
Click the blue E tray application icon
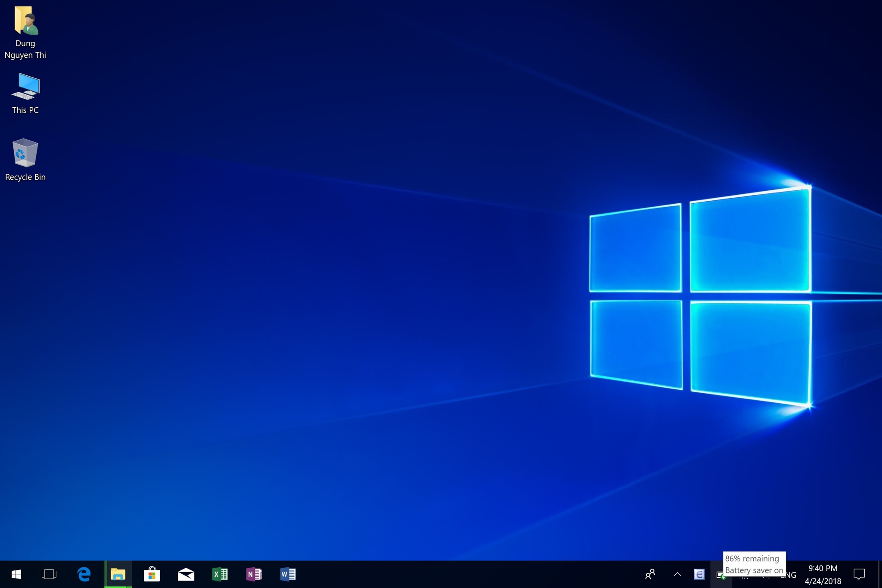point(699,574)
